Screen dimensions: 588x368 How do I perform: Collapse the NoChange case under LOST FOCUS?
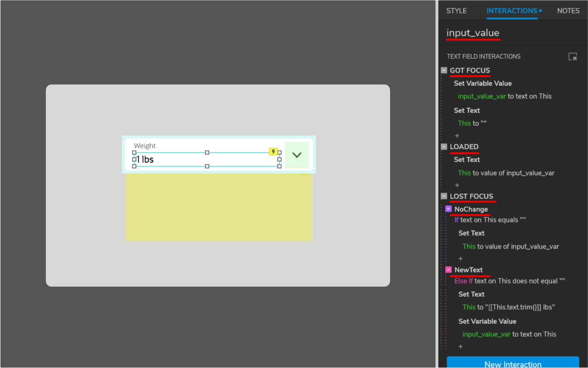click(x=448, y=209)
